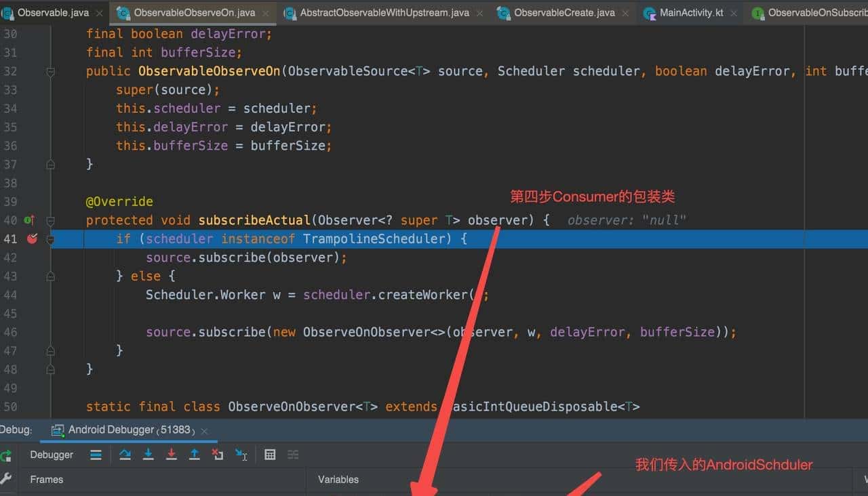Screen dimensions: 868x496
Task: Switch to the ObservableCreate.java tab
Action: click(x=563, y=12)
